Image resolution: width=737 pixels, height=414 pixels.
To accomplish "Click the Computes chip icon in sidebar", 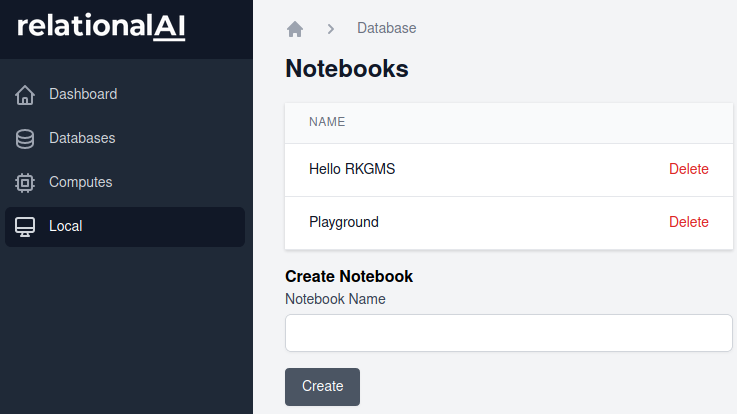I will pyautogui.click(x=25, y=183).
